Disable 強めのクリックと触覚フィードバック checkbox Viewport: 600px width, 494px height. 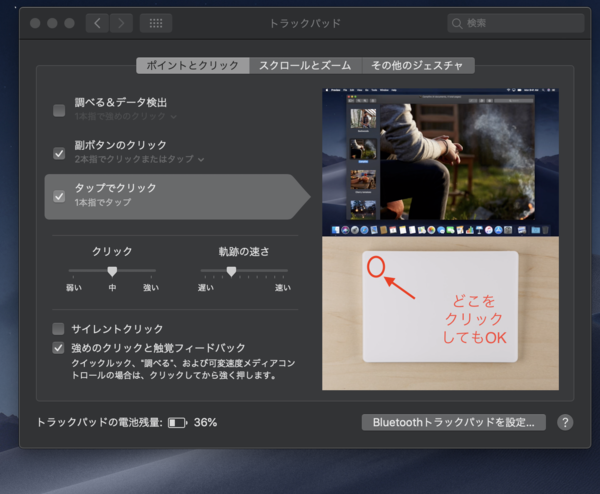[59, 347]
